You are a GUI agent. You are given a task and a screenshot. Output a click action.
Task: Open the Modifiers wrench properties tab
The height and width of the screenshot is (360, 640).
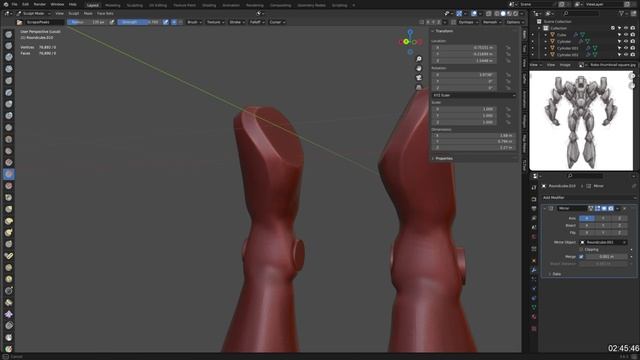coord(533,270)
